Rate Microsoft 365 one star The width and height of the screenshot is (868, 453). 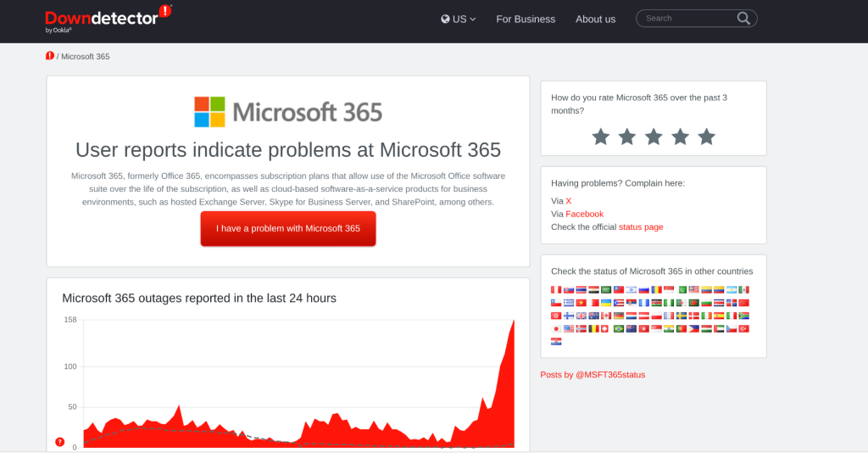pyautogui.click(x=600, y=137)
